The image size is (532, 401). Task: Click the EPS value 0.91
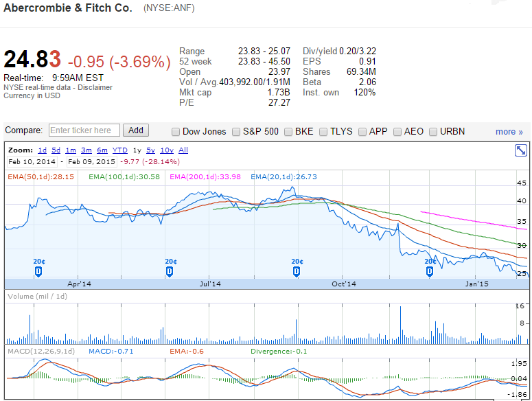(367, 61)
